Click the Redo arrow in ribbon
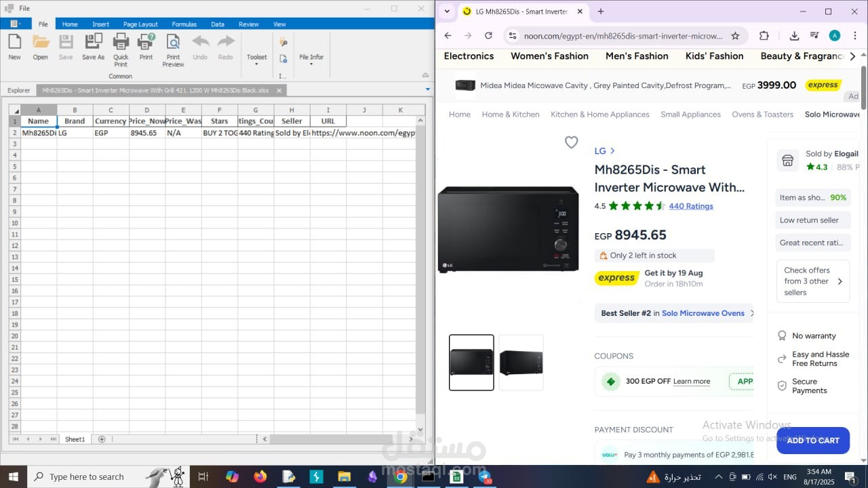Screen dimensions: 868x488 coord(226,46)
